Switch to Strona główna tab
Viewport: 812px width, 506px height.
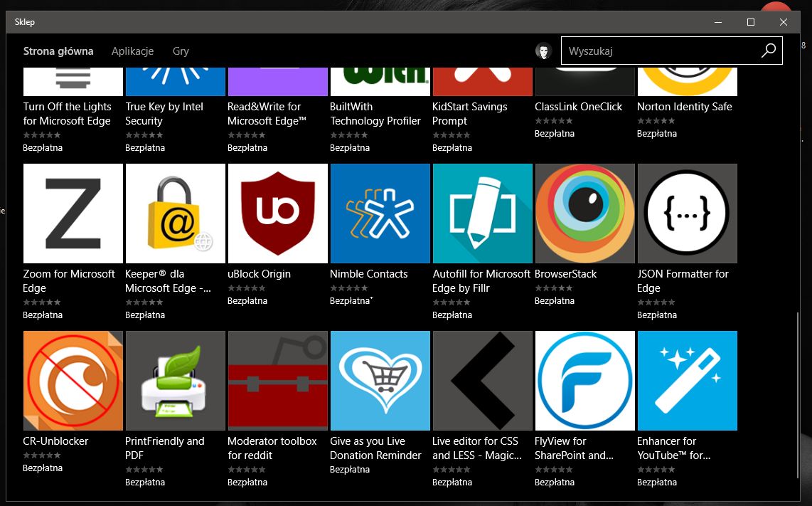tap(58, 51)
